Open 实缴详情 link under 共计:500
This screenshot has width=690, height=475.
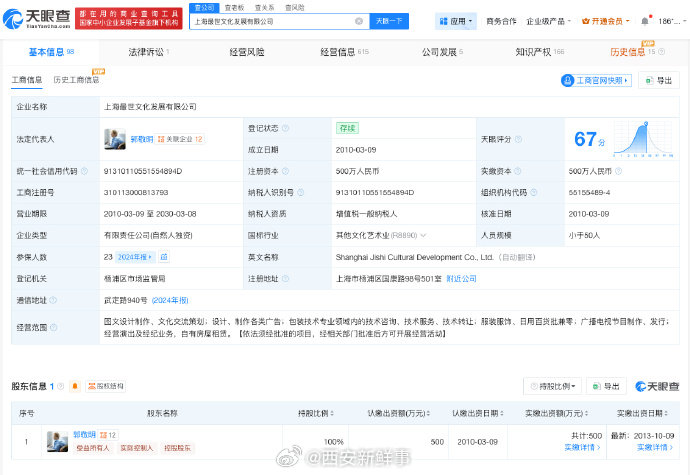582,447
